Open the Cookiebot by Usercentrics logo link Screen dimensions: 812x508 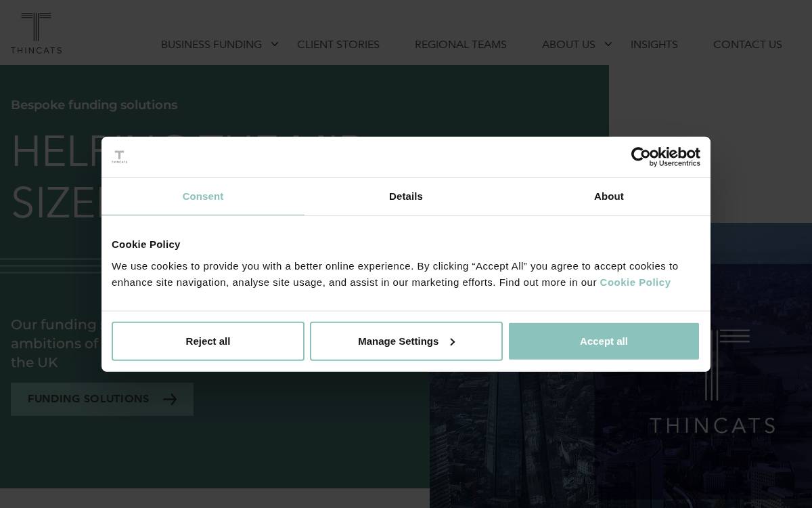click(665, 157)
